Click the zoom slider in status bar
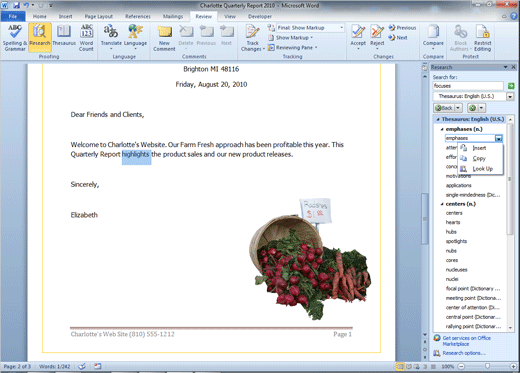Image resolution: width=520 pixels, height=373 pixels. pos(487,366)
